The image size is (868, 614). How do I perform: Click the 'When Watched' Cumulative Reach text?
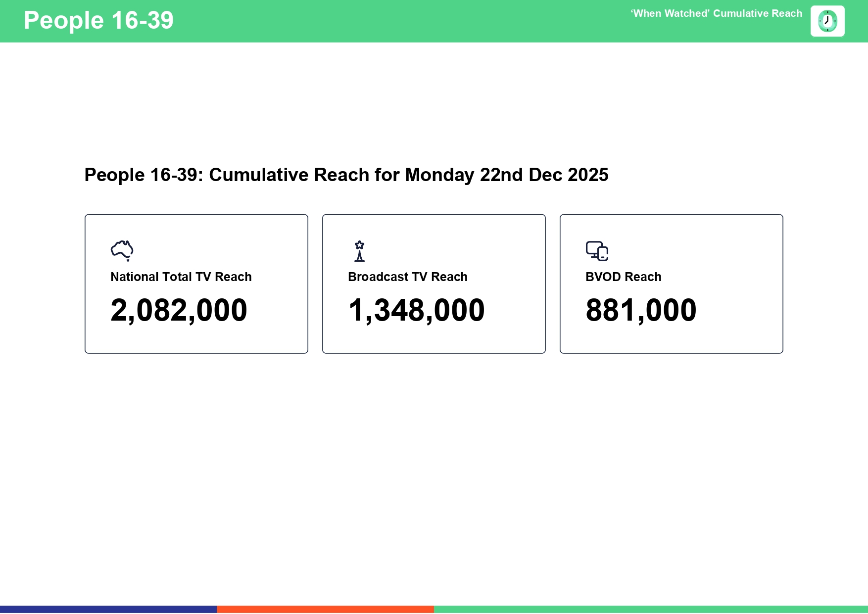(x=716, y=14)
